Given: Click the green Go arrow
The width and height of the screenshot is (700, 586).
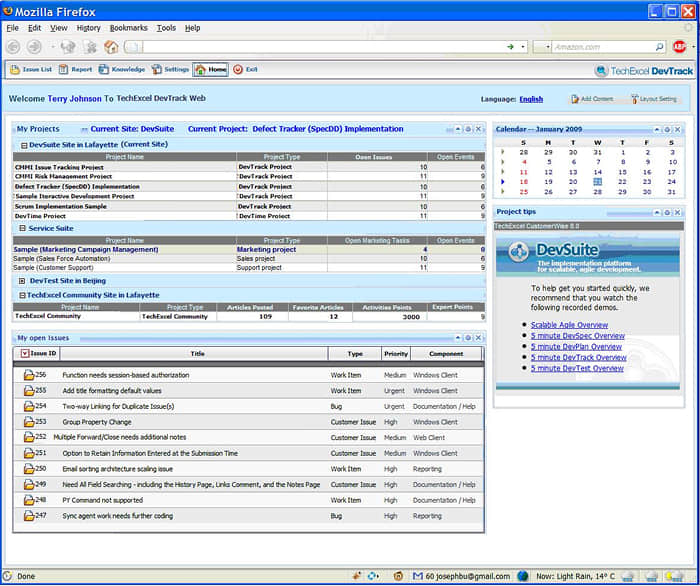Looking at the screenshot, I should [510, 47].
